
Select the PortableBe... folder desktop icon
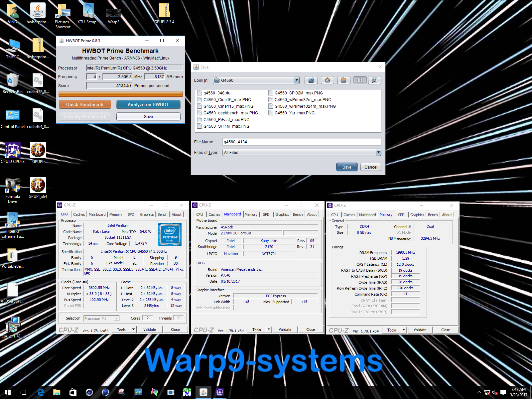pyautogui.click(x=13, y=258)
